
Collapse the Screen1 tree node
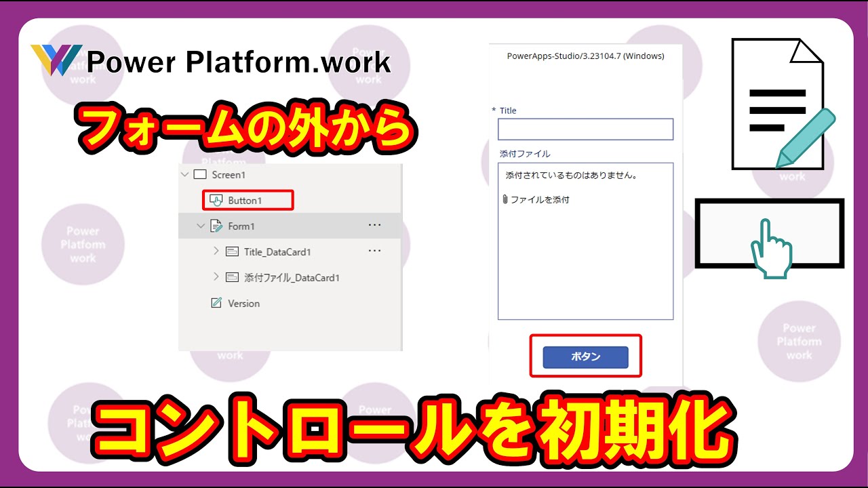(x=184, y=175)
